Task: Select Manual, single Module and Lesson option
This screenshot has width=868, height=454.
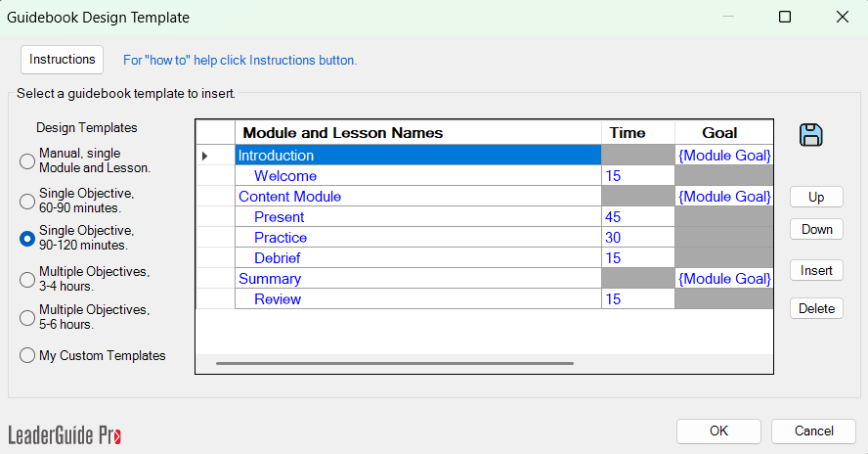Action: coord(27,160)
